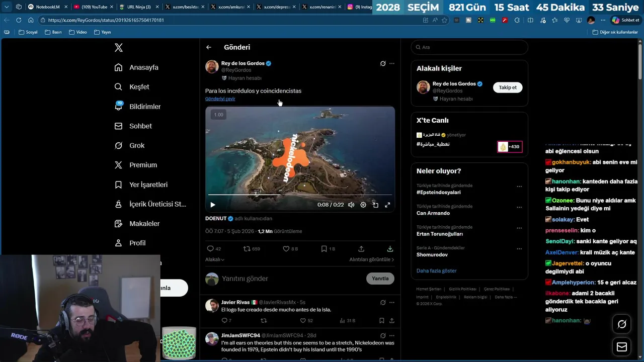Click the Yanıtla button
The width and height of the screenshot is (644, 362).
(x=380, y=279)
